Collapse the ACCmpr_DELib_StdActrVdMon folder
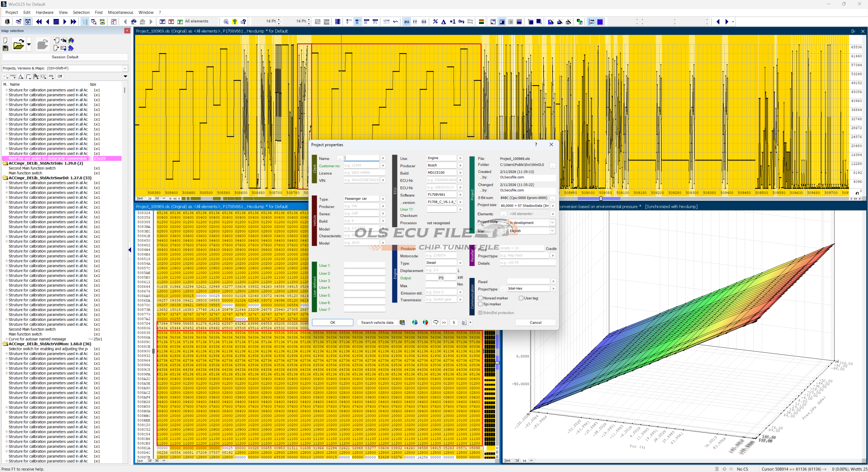Viewport: 868px width, 472px height. click(x=5, y=344)
